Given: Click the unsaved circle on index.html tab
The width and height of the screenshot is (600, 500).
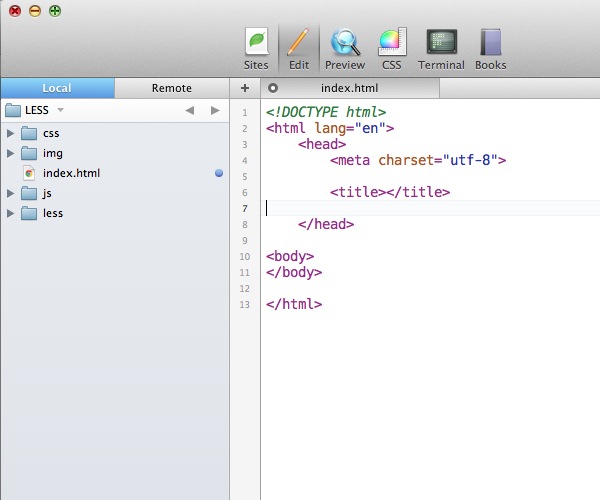Looking at the screenshot, I should tap(273, 88).
